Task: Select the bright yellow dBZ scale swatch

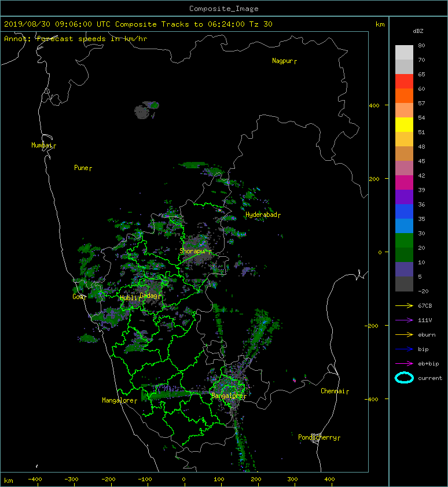Action: (x=404, y=125)
